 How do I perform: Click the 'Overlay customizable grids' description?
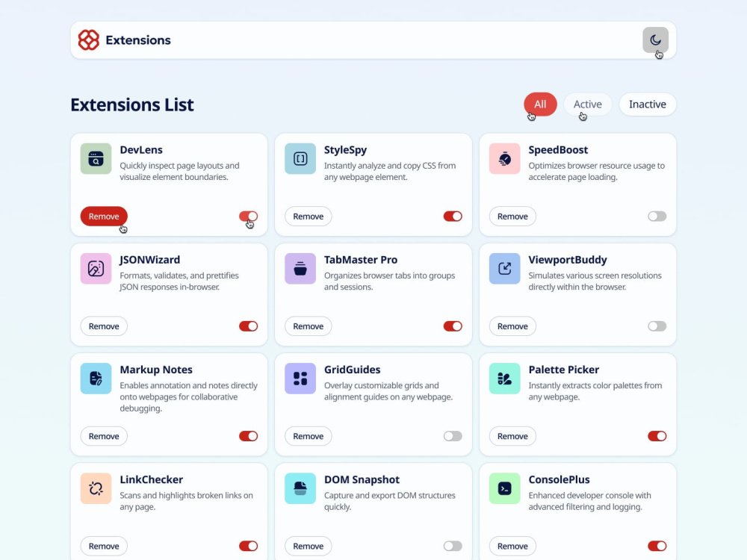388,391
